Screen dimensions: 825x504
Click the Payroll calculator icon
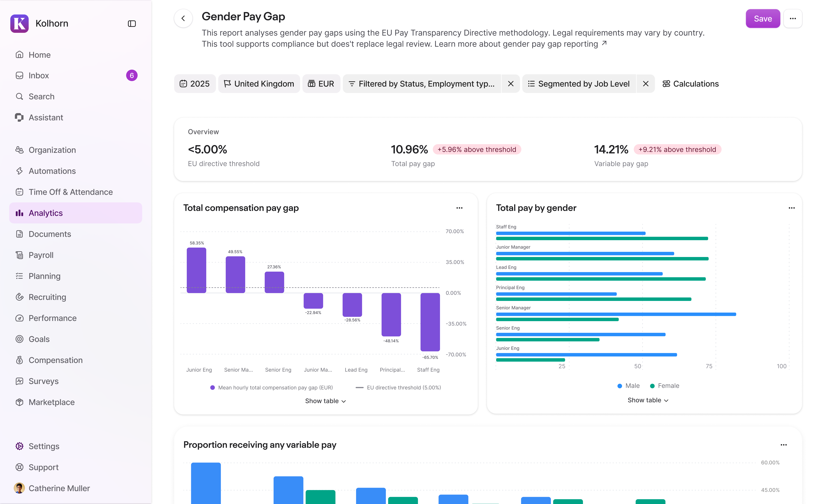click(19, 255)
